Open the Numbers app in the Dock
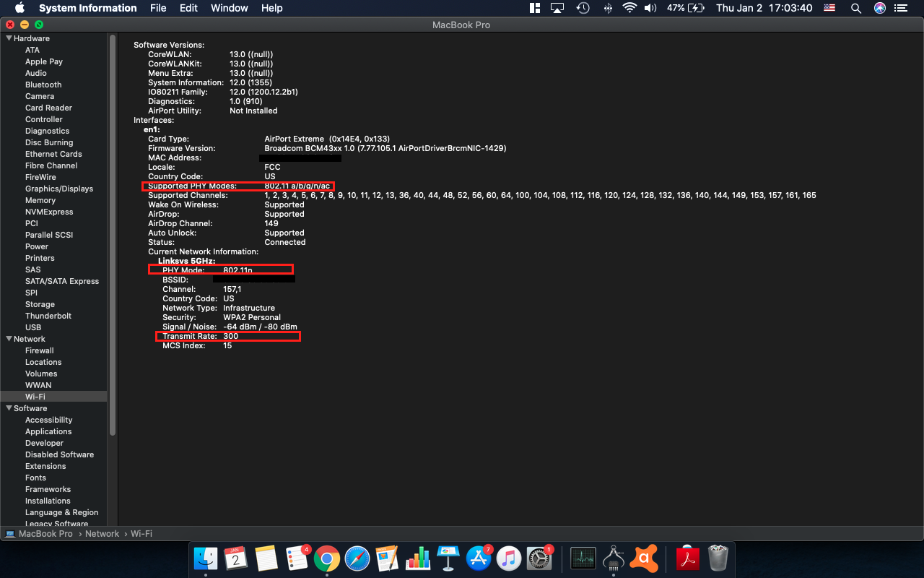The width and height of the screenshot is (924, 578). pyautogui.click(x=418, y=558)
